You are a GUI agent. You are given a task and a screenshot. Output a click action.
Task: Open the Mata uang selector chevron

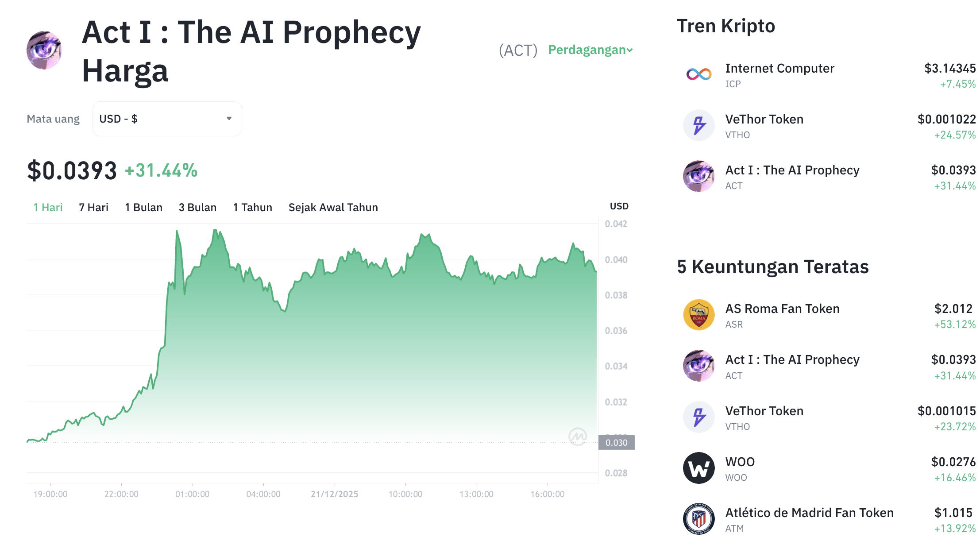pyautogui.click(x=229, y=118)
